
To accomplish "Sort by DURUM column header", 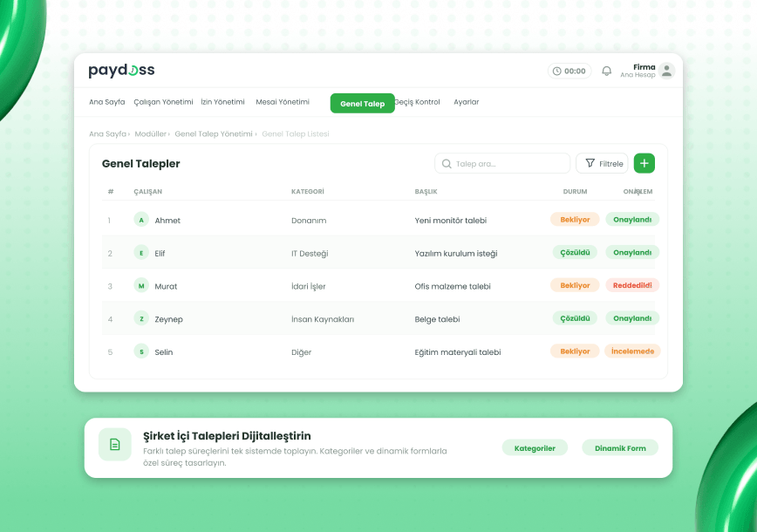I will (x=575, y=192).
